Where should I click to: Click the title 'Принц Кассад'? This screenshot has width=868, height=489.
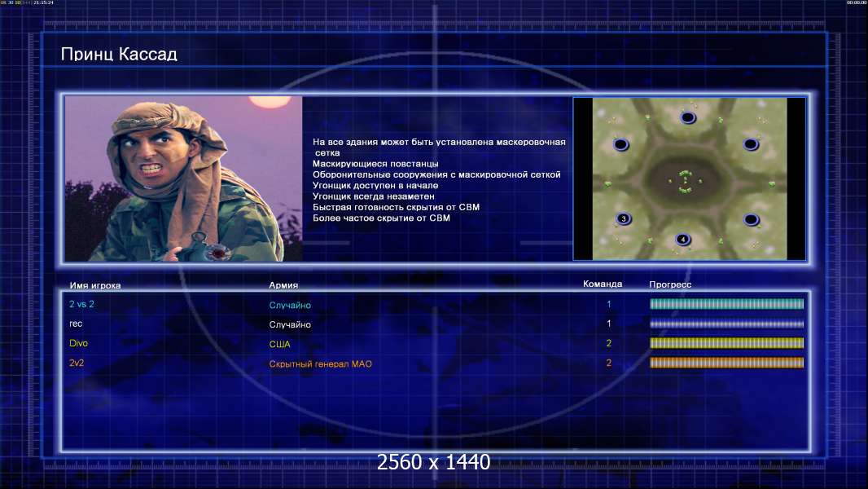pos(119,55)
